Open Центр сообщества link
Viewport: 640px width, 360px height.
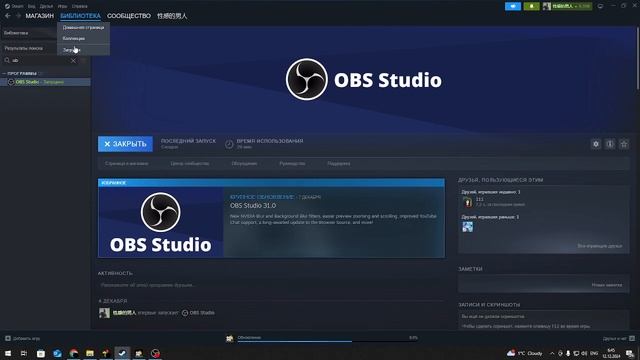pos(189,164)
